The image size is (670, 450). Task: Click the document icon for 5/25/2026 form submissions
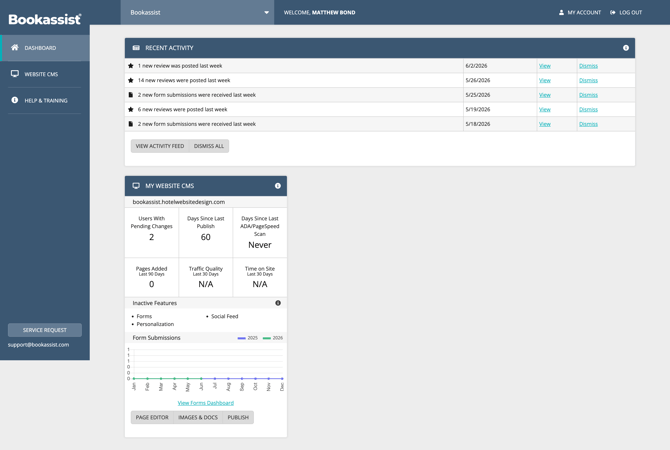131,95
